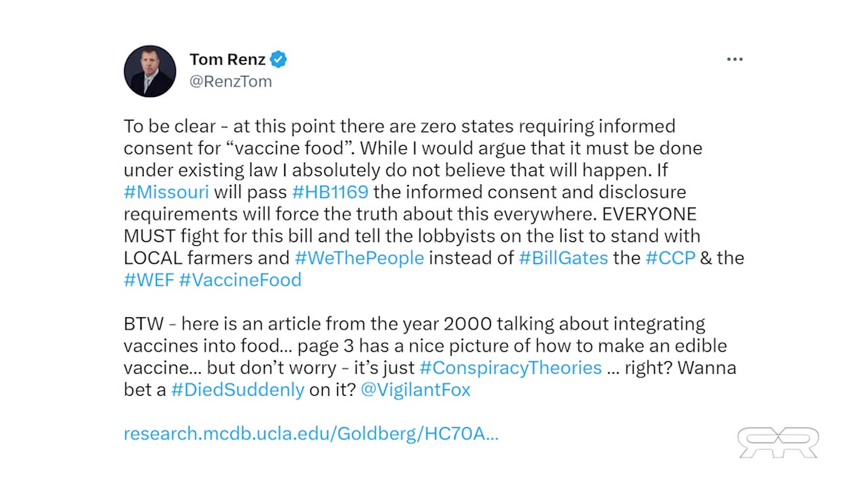Open the #VaccineFood hashtag

(241, 280)
